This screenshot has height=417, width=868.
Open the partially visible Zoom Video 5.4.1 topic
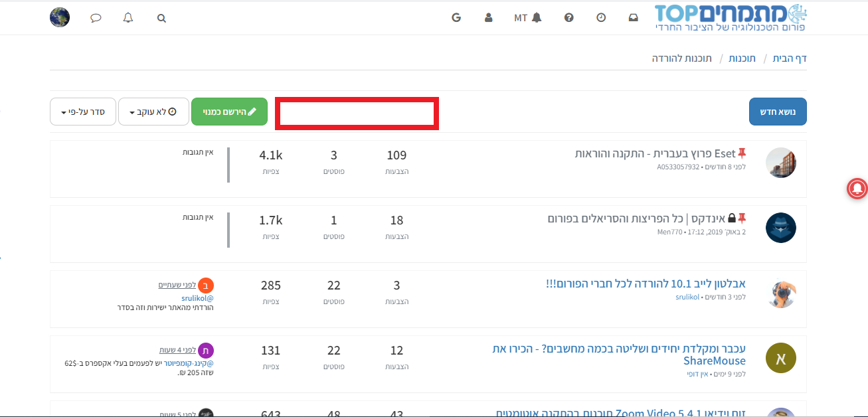(x=621, y=413)
